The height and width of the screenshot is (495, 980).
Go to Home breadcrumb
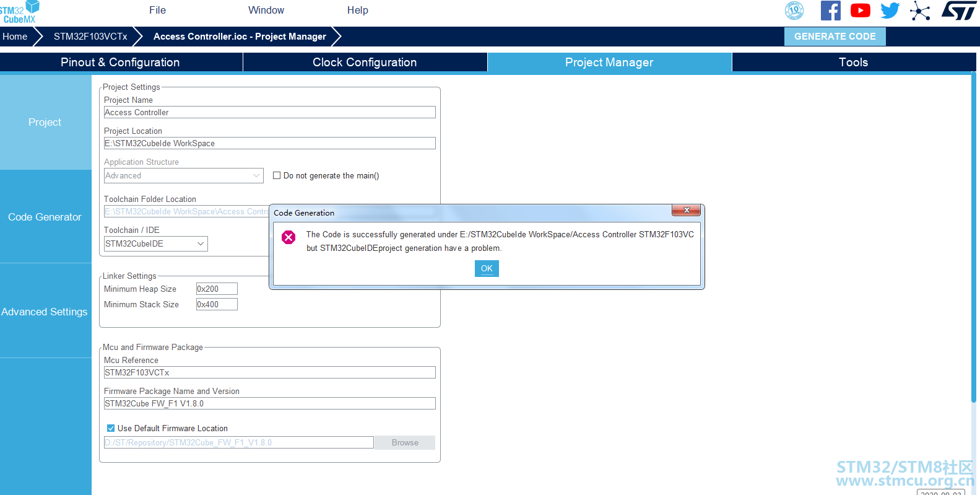15,37
